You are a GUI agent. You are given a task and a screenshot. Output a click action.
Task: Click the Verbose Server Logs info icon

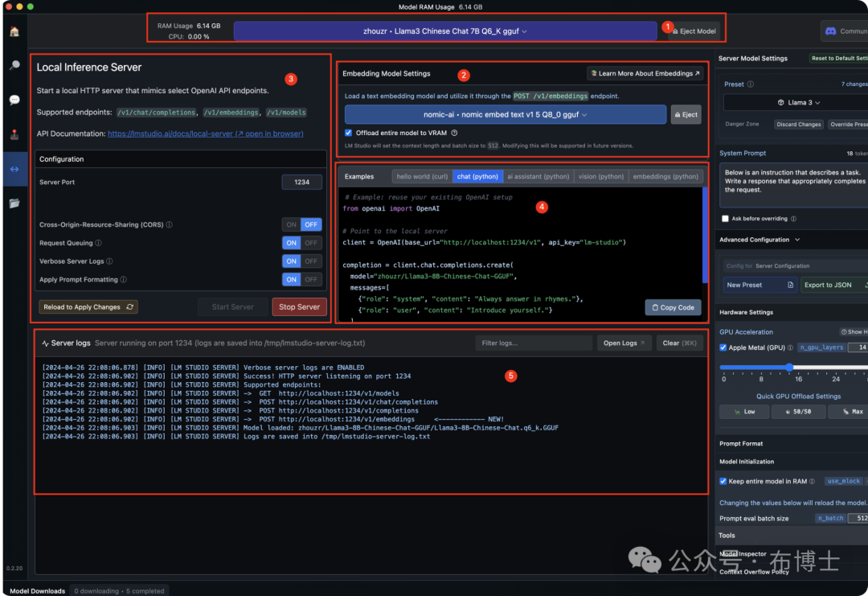(x=109, y=261)
